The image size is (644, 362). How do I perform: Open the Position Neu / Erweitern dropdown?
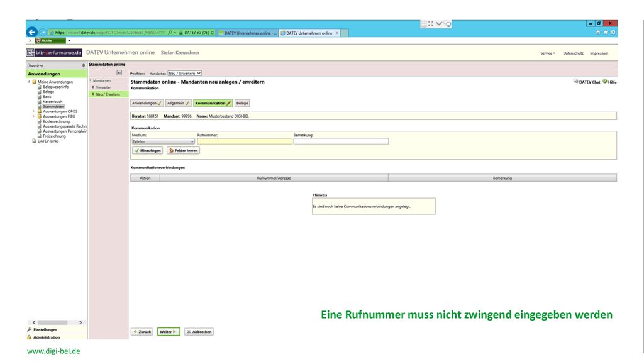[x=184, y=73]
